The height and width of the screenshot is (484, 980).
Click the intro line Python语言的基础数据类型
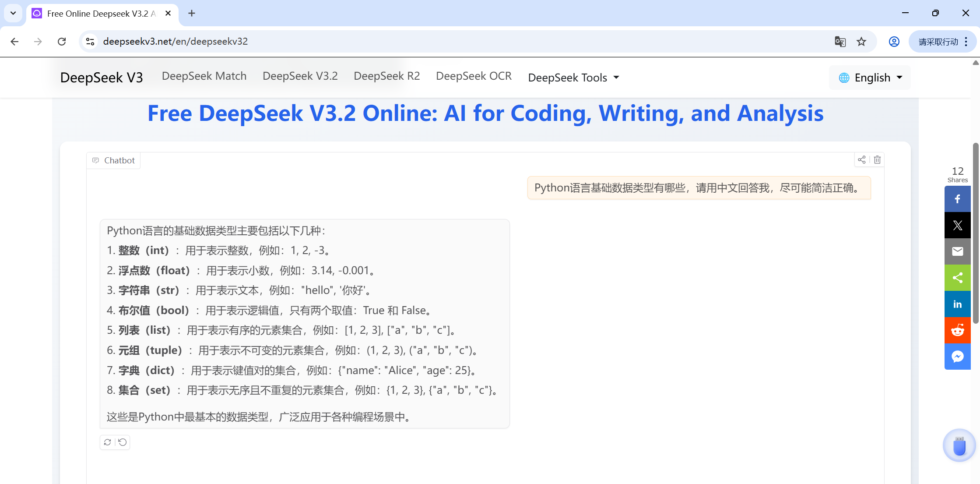(x=217, y=231)
